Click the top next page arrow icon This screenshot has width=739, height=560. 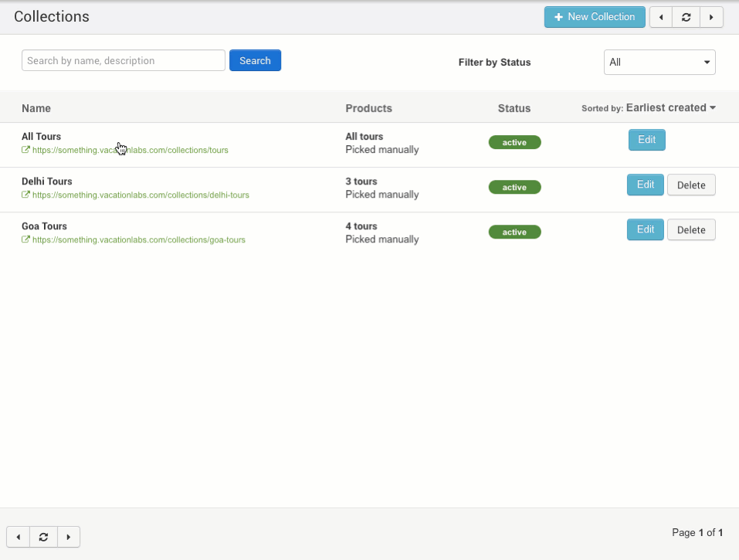point(710,17)
